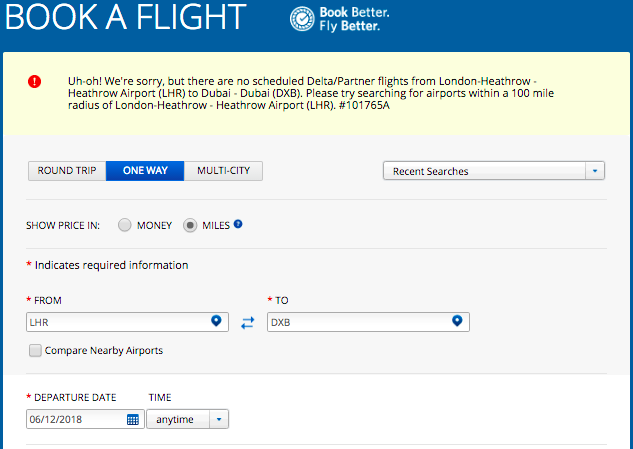This screenshot has height=449, width=633.
Task: Select the MONEY price option
Action: tap(125, 225)
